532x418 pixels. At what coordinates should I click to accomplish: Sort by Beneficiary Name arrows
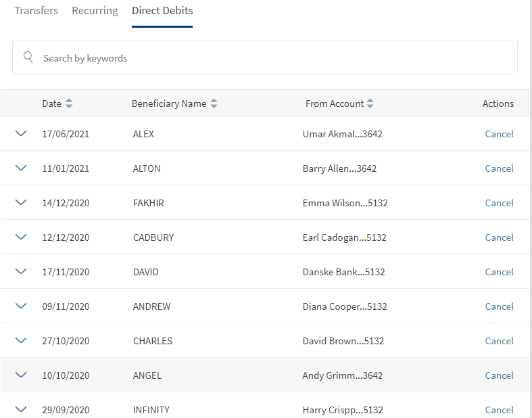pyautogui.click(x=214, y=103)
